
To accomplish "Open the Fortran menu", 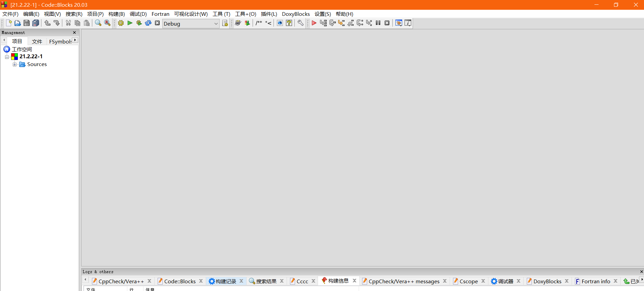I will click(160, 14).
